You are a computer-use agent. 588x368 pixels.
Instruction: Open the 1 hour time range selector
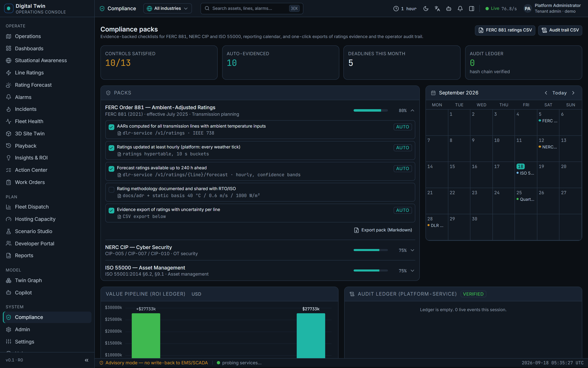[x=405, y=9]
